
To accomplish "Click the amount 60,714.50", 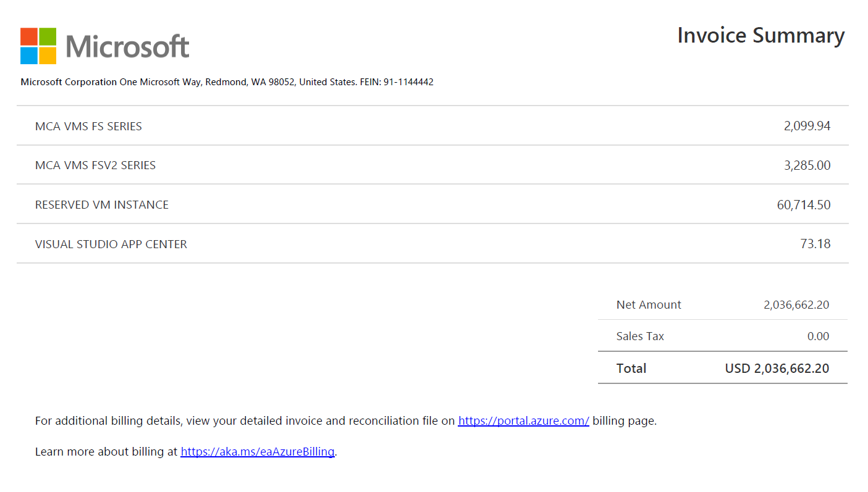I will tap(804, 205).
